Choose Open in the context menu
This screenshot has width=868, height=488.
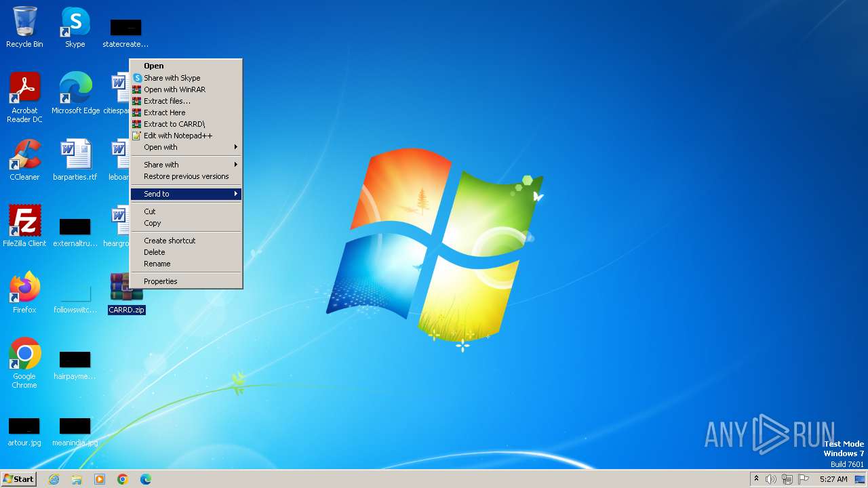(186, 66)
